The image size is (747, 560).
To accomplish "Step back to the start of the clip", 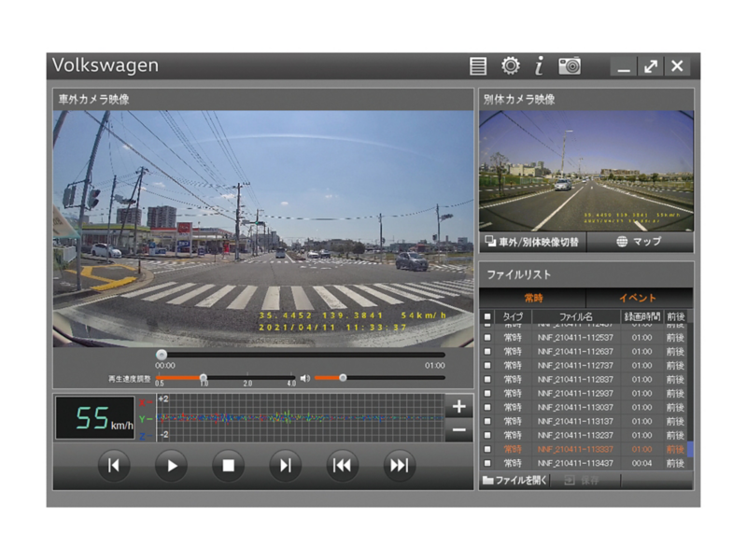I will tap(114, 465).
